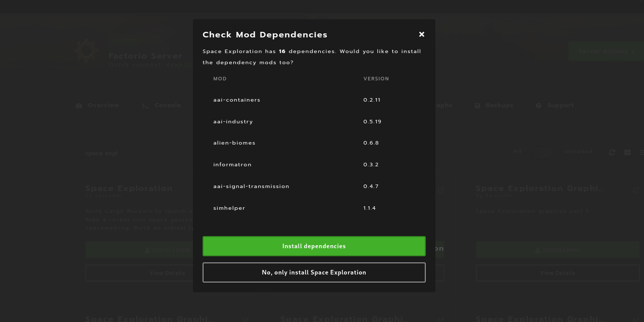
Task: Click the Backups save disk icon
Action: point(477,106)
